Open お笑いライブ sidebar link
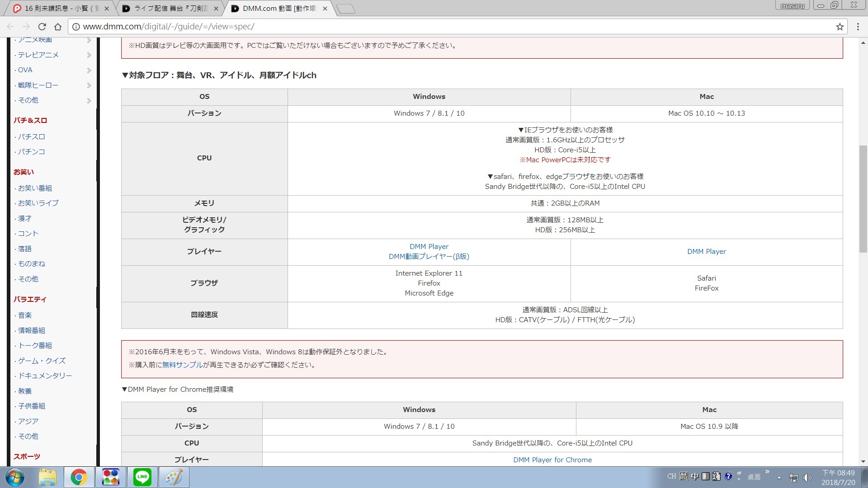 (x=38, y=203)
